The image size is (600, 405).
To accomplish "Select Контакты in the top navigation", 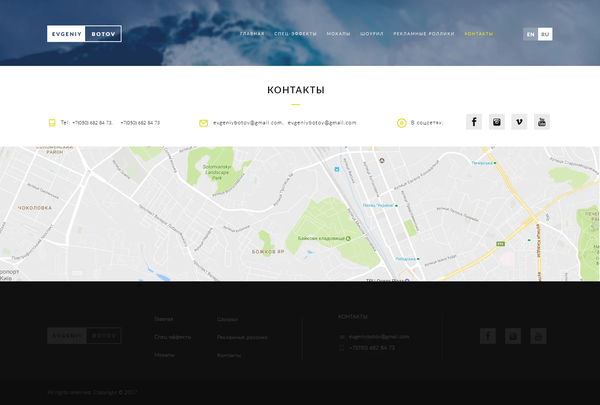I will [x=479, y=34].
